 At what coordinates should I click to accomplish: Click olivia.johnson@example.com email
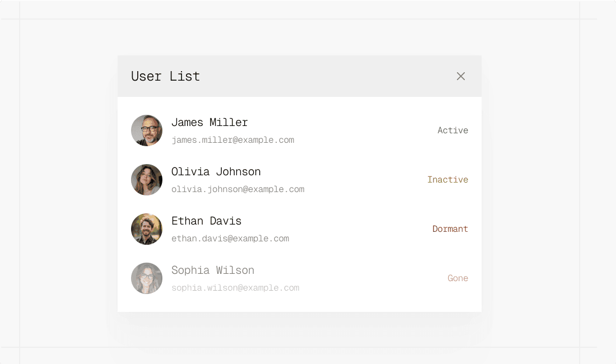(x=237, y=189)
